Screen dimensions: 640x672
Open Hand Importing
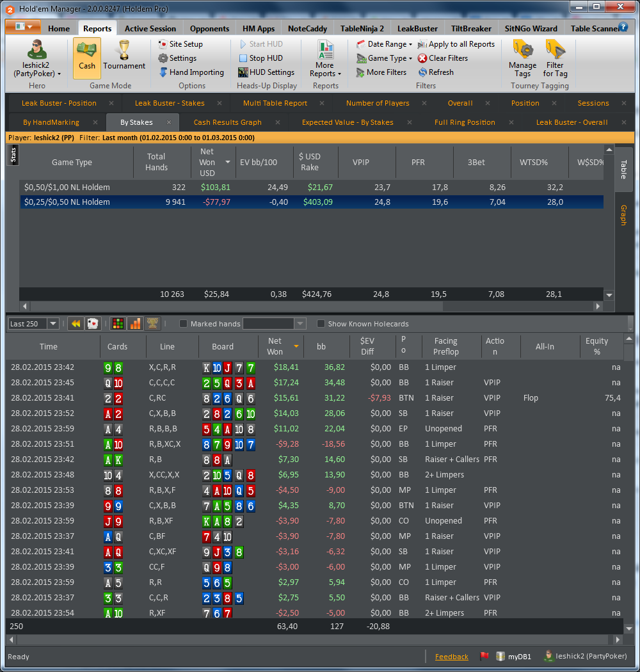[x=191, y=72]
